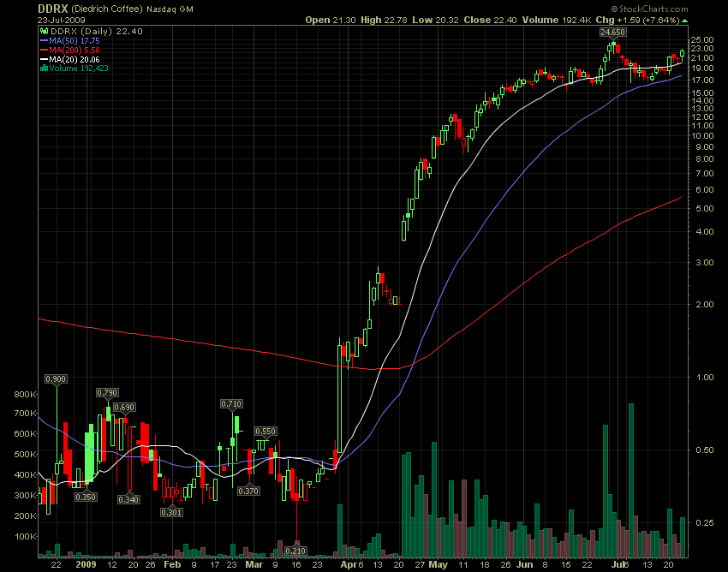The height and width of the screenshot is (572, 728).
Task: Click the 0.301 low price marker
Action: [171, 513]
